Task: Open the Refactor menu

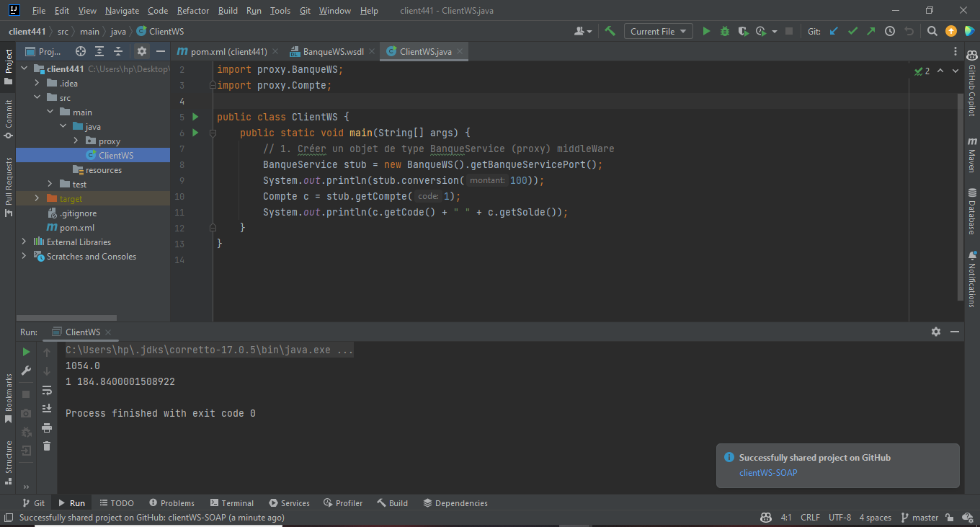Action: pyautogui.click(x=193, y=11)
